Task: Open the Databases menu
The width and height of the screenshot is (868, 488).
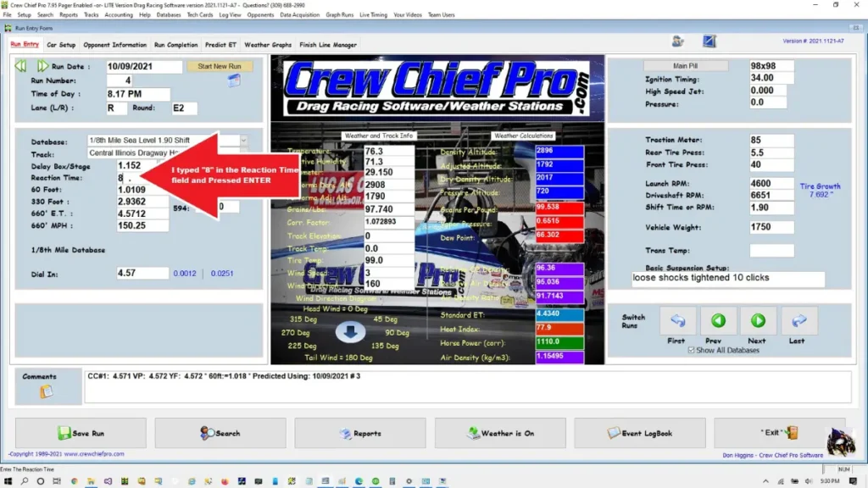Action: click(169, 15)
